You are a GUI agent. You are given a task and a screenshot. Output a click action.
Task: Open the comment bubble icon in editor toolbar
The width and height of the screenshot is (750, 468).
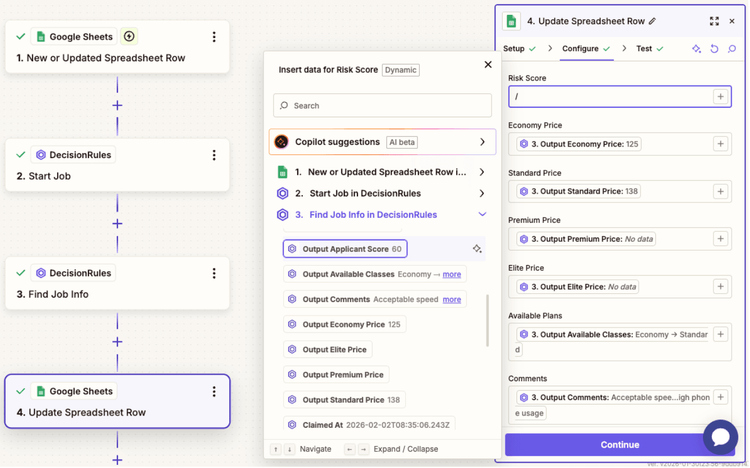coord(732,49)
